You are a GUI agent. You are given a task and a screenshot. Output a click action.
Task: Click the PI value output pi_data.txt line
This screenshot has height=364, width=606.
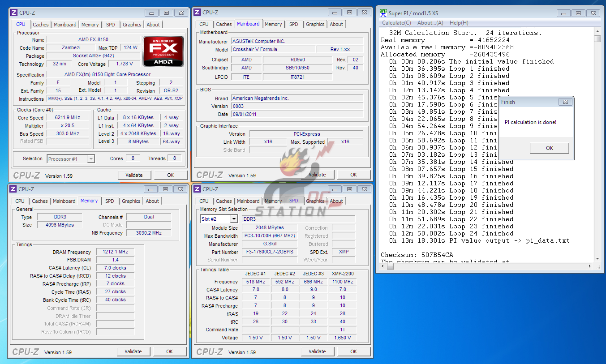tap(480, 240)
